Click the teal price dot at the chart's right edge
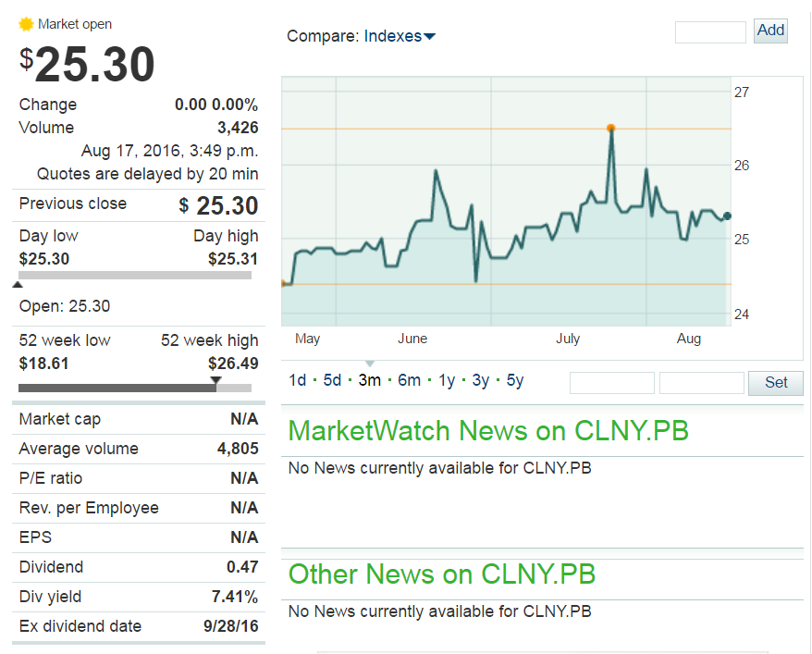Viewport: 812px width, 654px height. point(727,216)
